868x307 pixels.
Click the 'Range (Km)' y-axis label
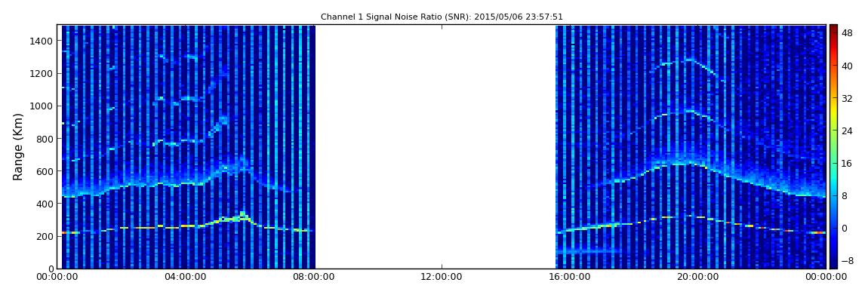point(18,146)
